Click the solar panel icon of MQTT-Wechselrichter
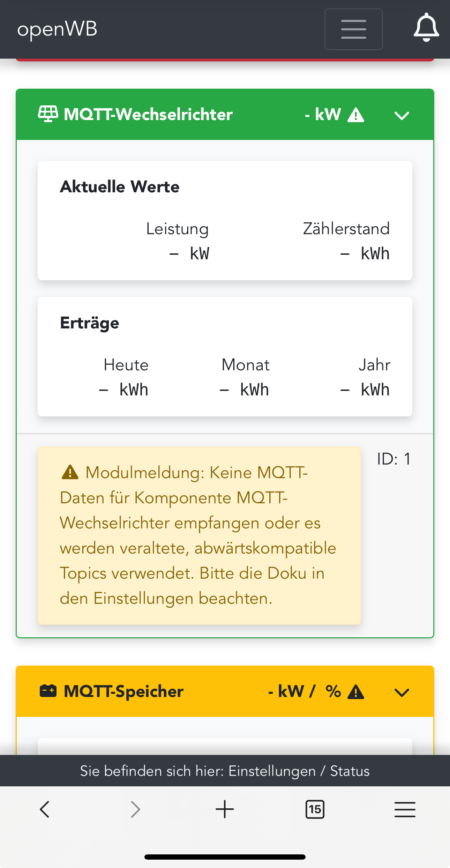Image resolution: width=450 pixels, height=868 pixels. 48,114
